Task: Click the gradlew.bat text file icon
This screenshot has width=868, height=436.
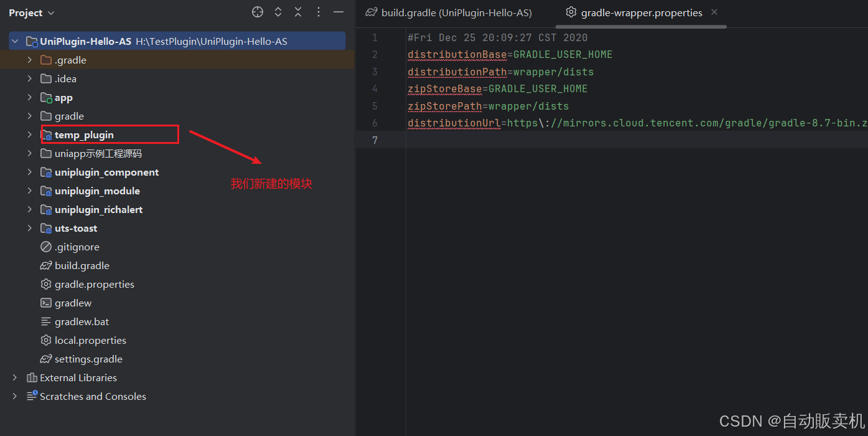Action: pyautogui.click(x=46, y=322)
